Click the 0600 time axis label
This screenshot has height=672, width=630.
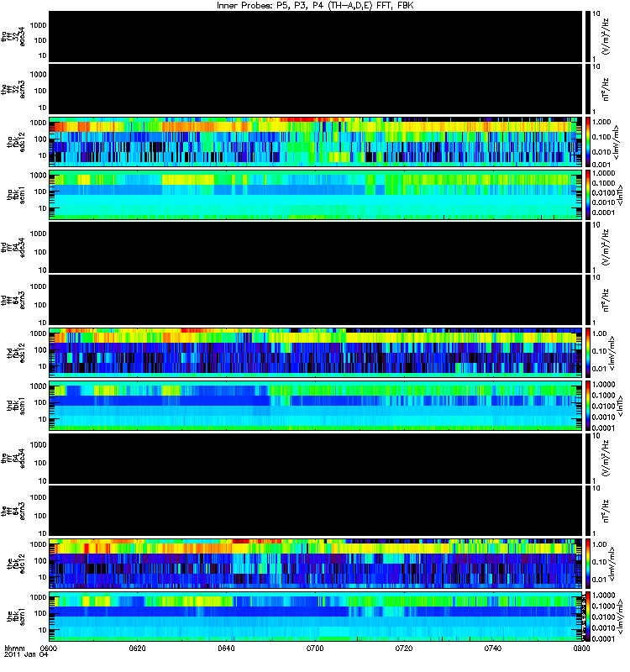pos(48,648)
